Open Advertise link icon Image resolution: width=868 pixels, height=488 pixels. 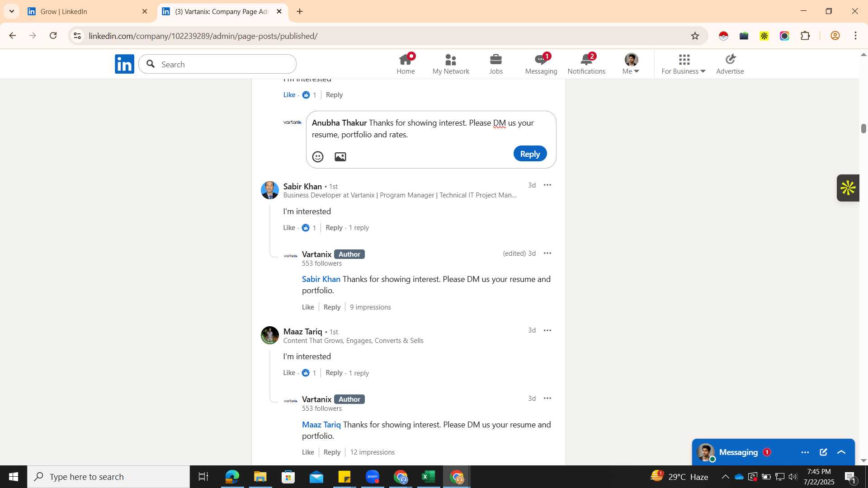coord(730,64)
